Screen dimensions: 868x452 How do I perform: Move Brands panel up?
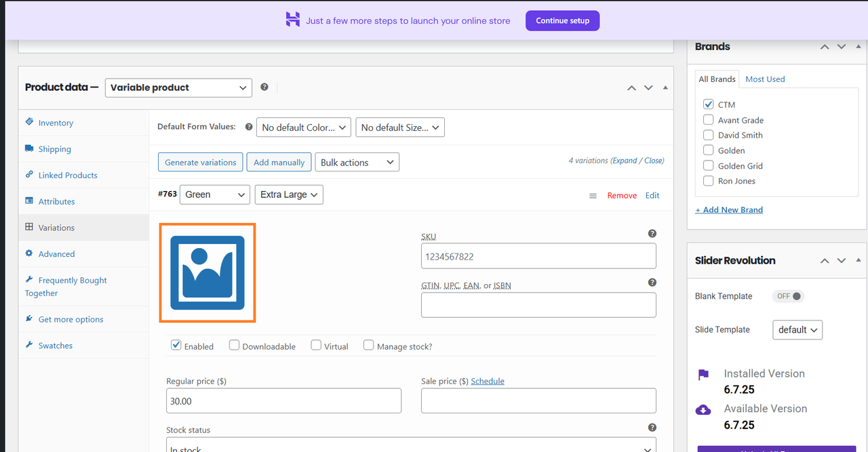pos(825,47)
